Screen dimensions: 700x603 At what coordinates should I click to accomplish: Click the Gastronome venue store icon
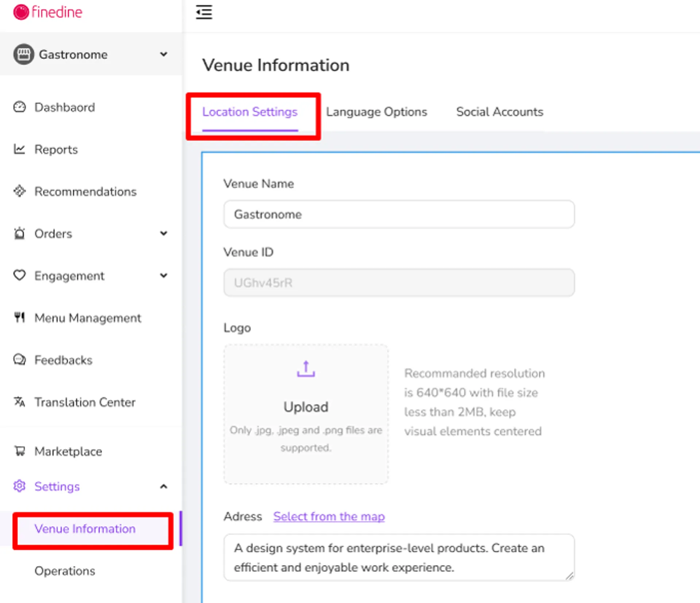pyautogui.click(x=24, y=54)
